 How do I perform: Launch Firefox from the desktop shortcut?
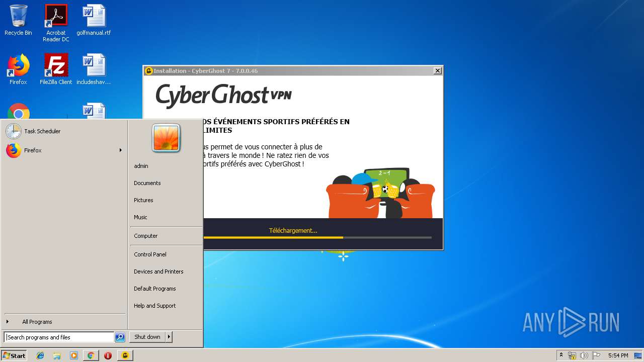pyautogui.click(x=18, y=69)
